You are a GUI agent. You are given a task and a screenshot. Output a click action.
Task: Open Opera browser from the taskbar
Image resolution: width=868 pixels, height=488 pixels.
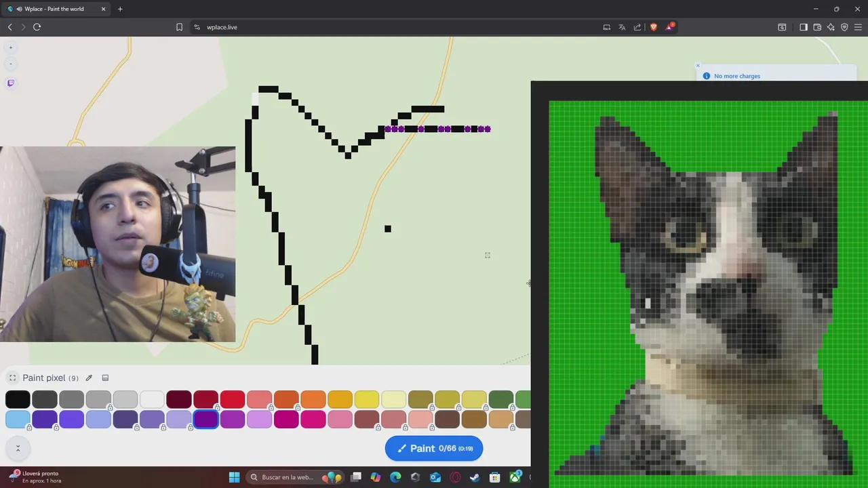pos(455,477)
